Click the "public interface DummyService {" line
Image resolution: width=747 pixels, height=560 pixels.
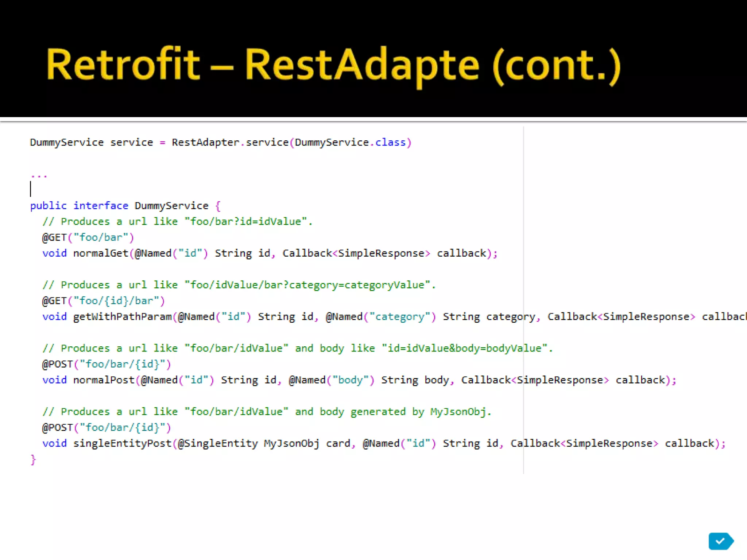coord(125,206)
